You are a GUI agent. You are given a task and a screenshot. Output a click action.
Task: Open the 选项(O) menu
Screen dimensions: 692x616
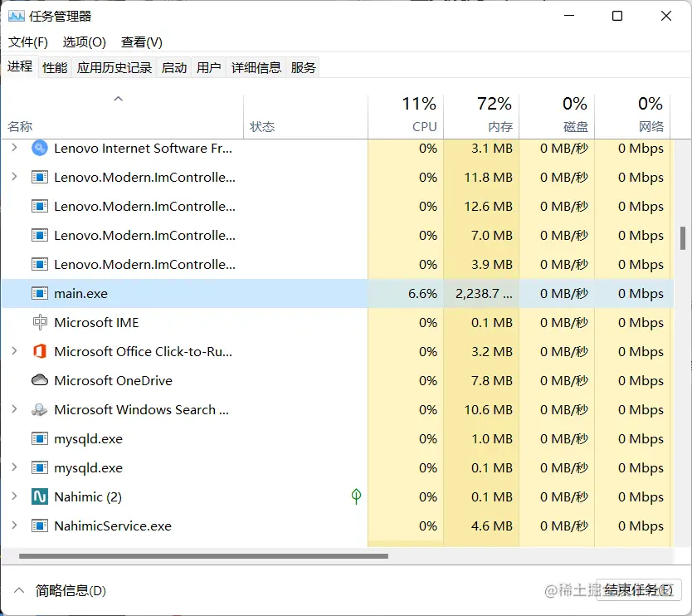pos(85,42)
